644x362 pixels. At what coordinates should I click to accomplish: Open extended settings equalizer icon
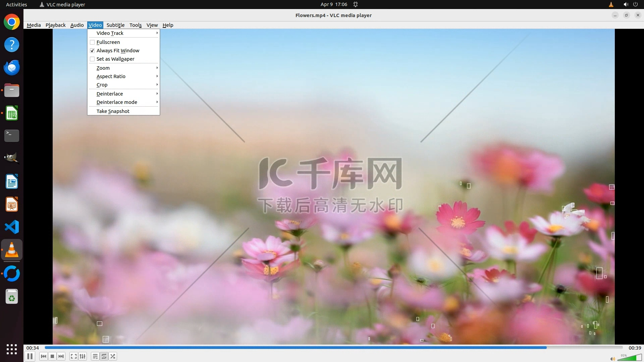click(x=83, y=356)
